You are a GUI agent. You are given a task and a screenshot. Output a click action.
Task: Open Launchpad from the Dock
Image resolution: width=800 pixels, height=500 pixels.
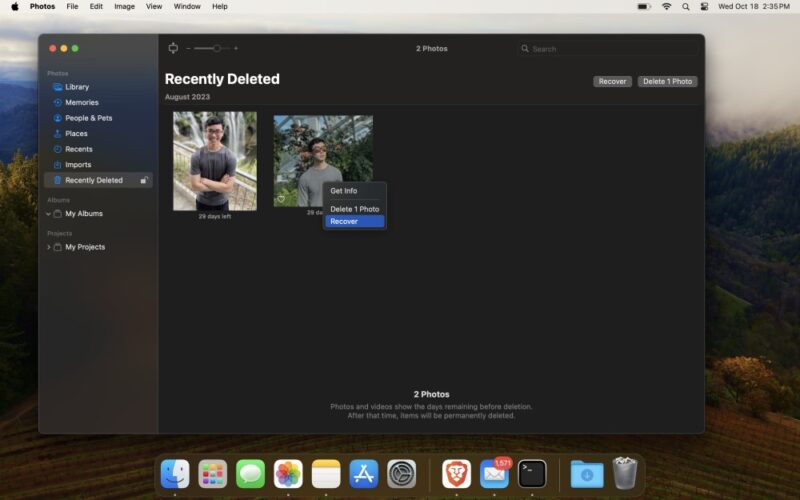click(x=213, y=473)
